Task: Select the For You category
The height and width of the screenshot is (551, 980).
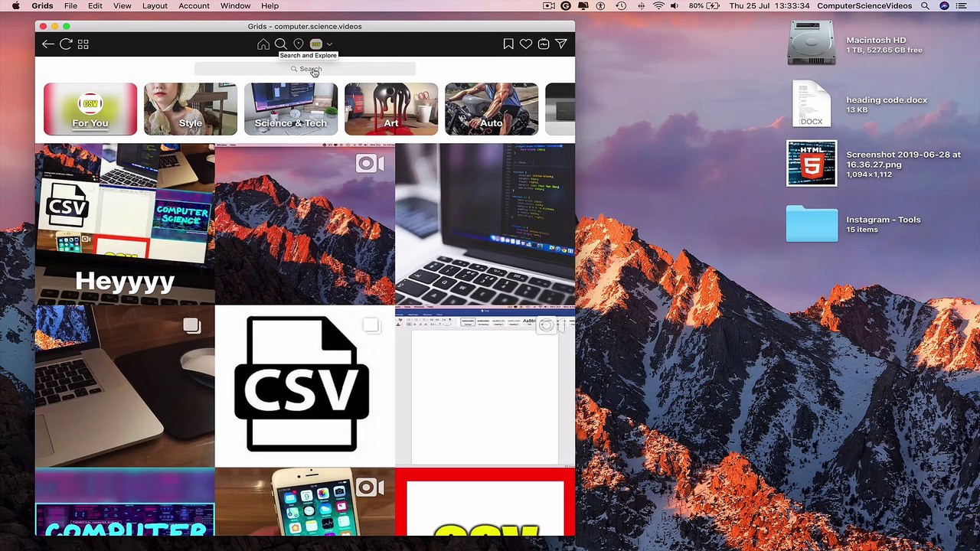Action: point(90,109)
